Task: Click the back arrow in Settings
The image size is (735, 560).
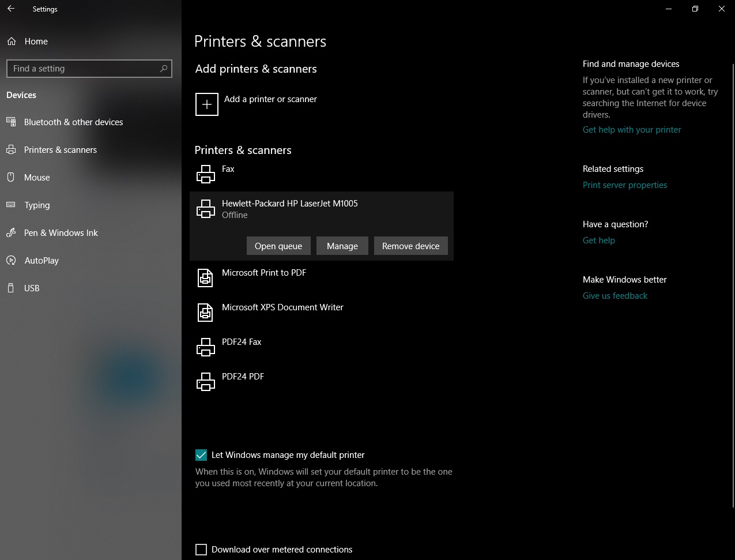Action: point(11,9)
